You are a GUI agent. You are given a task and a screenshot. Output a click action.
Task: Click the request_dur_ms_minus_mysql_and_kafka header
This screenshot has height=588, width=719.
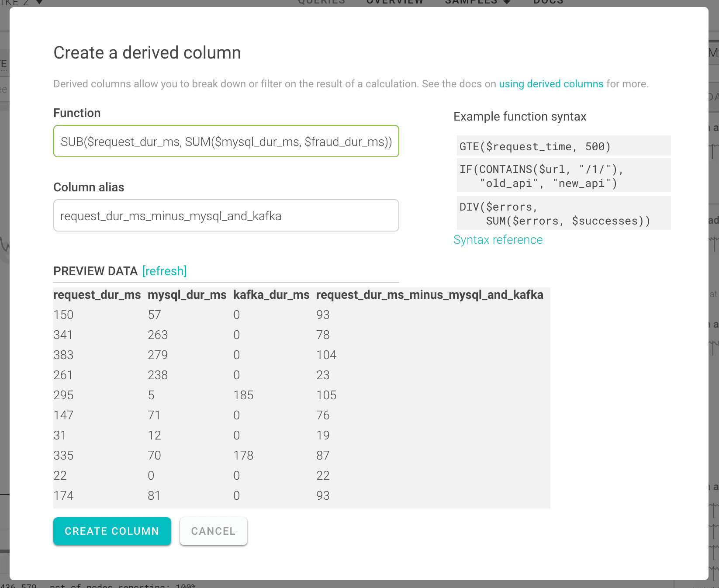tap(430, 294)
